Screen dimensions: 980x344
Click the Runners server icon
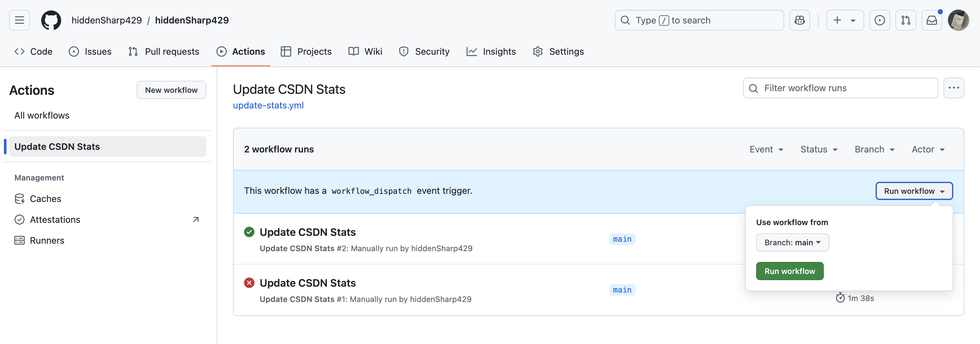pos(20,240)
